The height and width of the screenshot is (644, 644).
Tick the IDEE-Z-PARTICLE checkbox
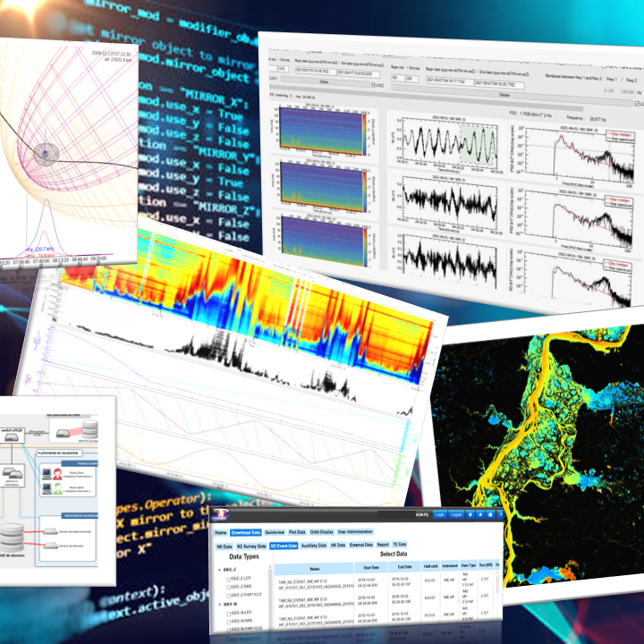tap(229, 596)
